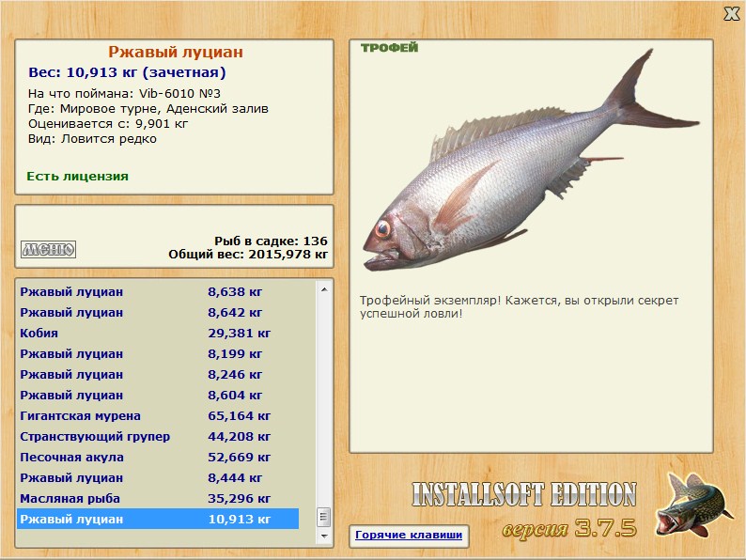The height and width of the screenshot is (560, 746).
Task: Select the Кобия 29,381 кг row
Action: (x=158, y=333)
